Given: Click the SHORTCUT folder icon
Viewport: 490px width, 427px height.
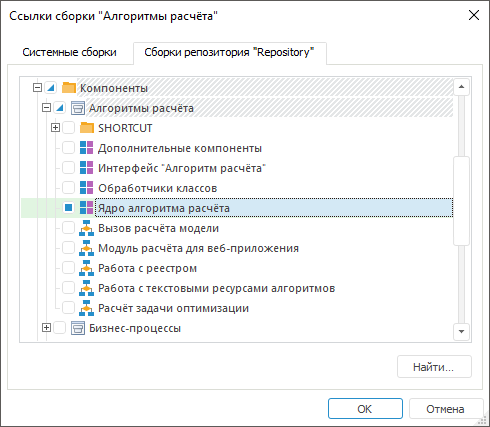Looking at the screenshot, I should [x=87, y=128].
